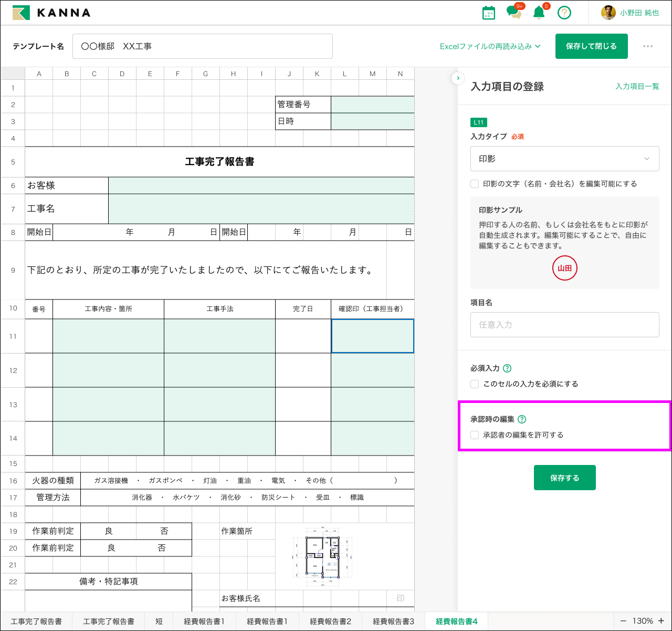Switch to the 経費報告書3 sheet tab
This screenshot has height=631, width=672.
(x=393, y=621)
